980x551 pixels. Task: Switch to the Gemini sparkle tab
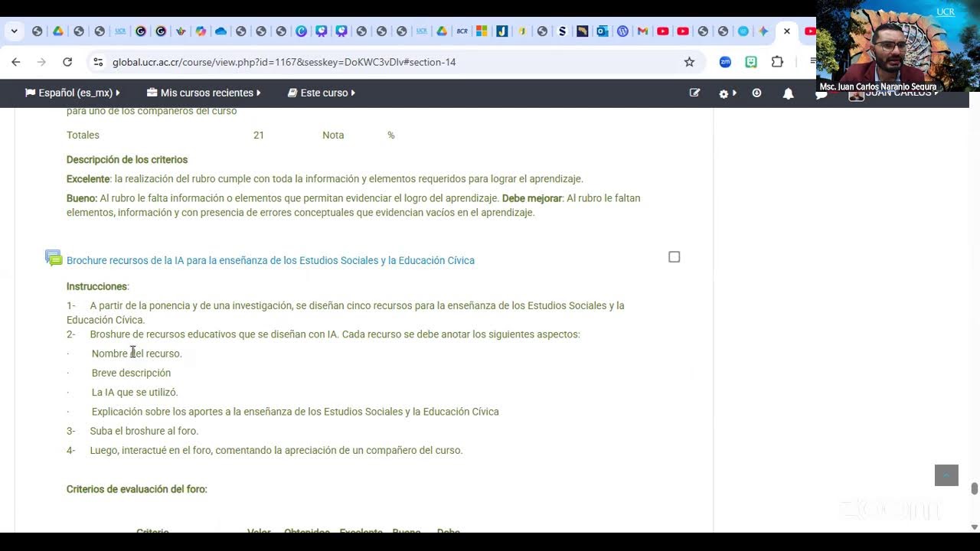[x=763, y=31]
